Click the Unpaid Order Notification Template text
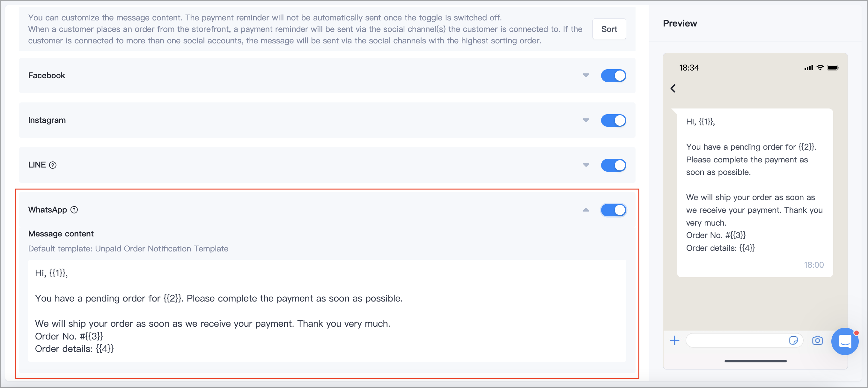The height and width of the screenshot is (388, 868). (x=162, y=249)
